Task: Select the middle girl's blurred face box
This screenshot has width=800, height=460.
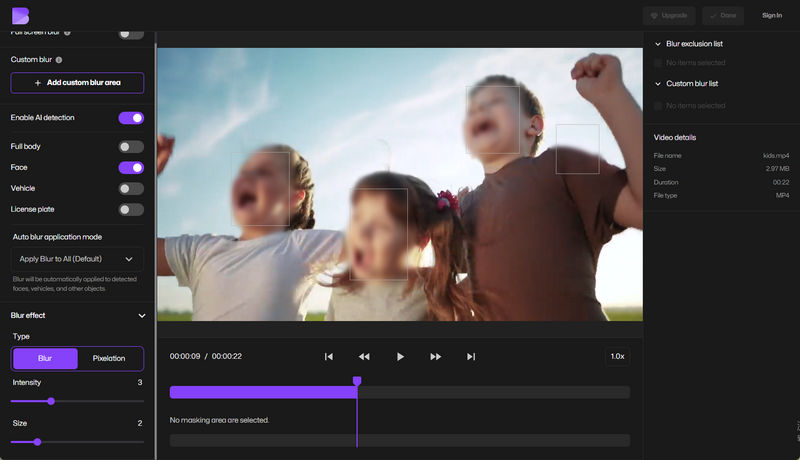Action: click(x=379, y=234)
